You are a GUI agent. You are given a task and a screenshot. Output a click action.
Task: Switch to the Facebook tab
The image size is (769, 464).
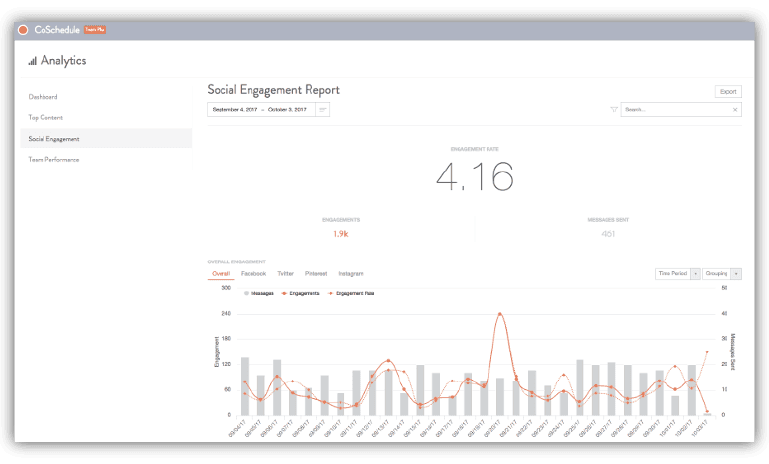point(253,273)
